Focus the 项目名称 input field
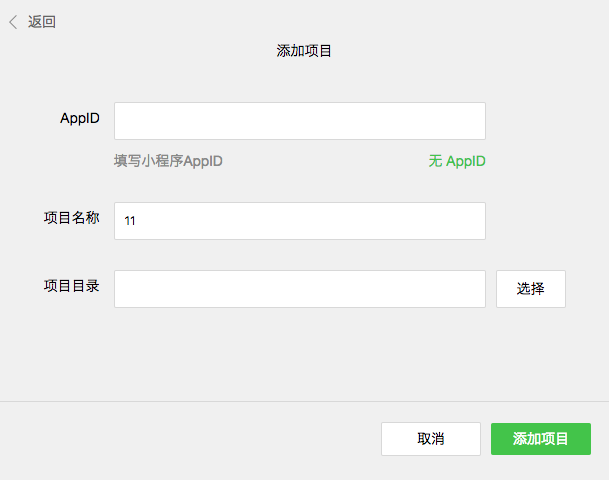609x480 pixels. pyautogui.click(x=299, y=221)
